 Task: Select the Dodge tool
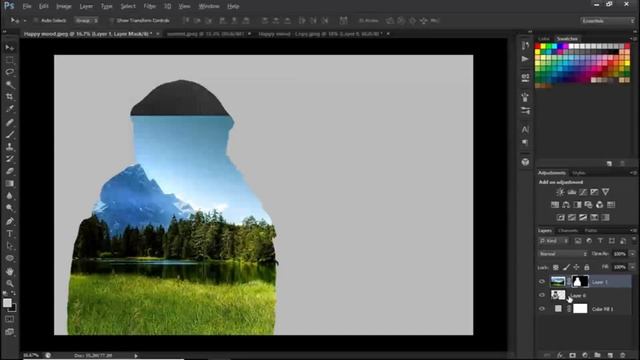click(x=10, y=208)
